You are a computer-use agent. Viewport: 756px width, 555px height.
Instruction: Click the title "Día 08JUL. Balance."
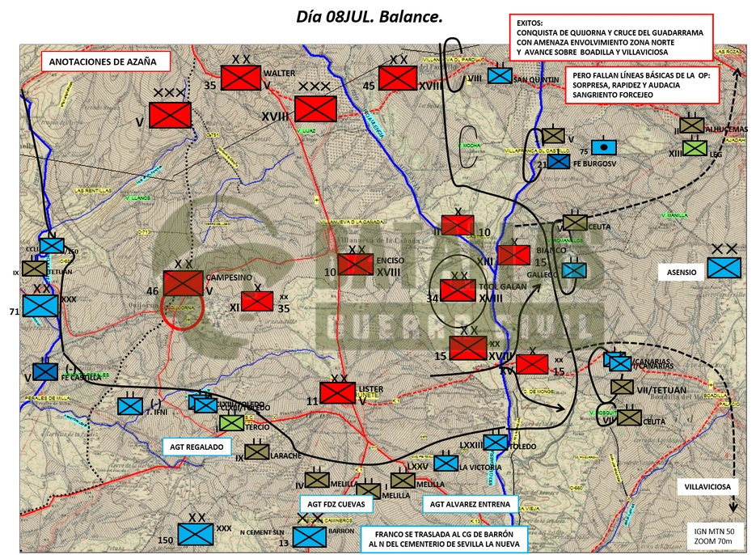(370, 17)
